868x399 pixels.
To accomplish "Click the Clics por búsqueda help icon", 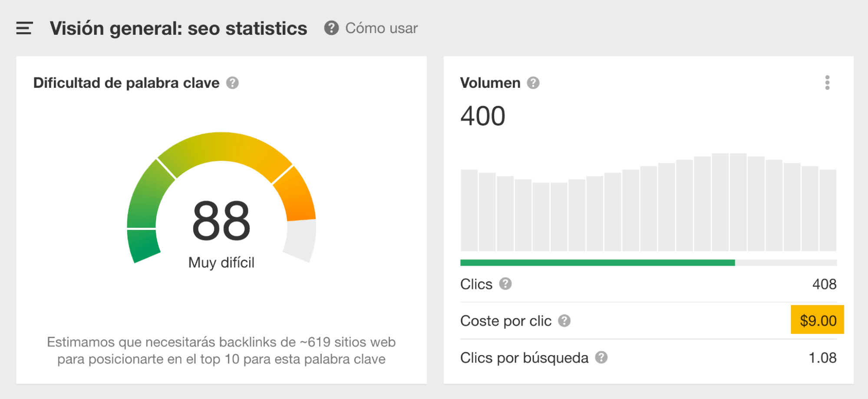I will click(602, 358).
